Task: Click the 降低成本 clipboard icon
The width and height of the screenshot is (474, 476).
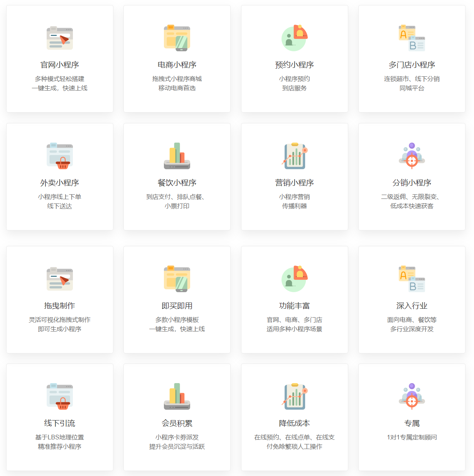Action: click(294, 396)
